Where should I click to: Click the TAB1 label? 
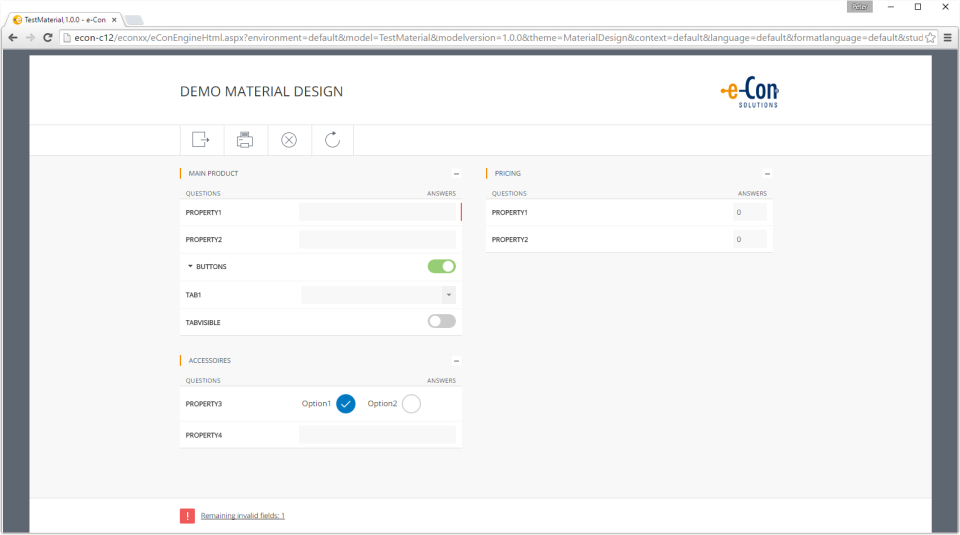pos(193,295)
